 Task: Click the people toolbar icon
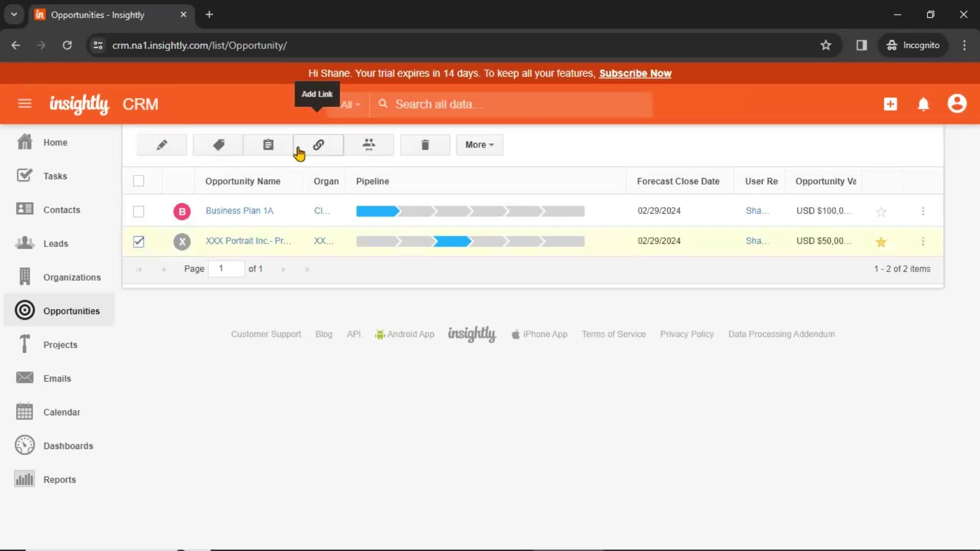point(369,145)
